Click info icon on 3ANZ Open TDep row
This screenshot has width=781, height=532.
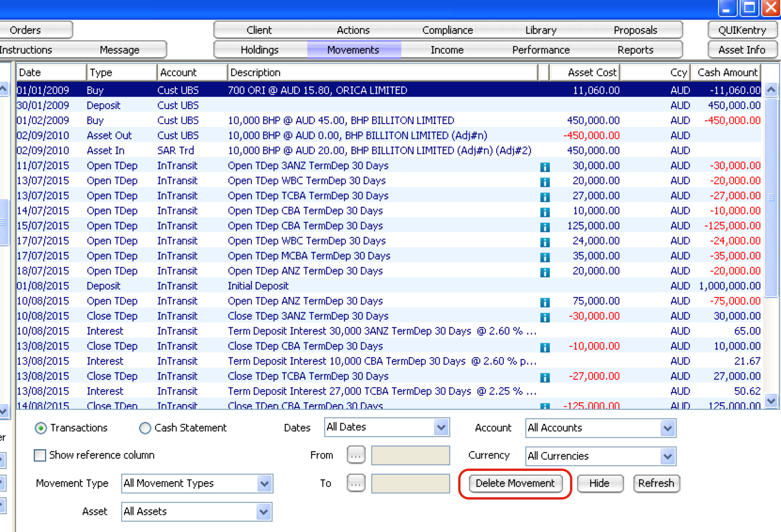[x=545, y=167]
